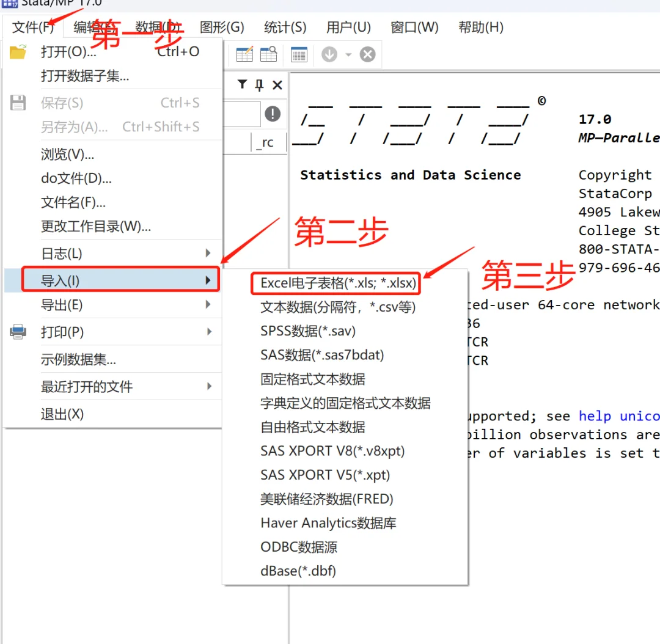Select 自由格式文本数据 import option

point(313,427)
